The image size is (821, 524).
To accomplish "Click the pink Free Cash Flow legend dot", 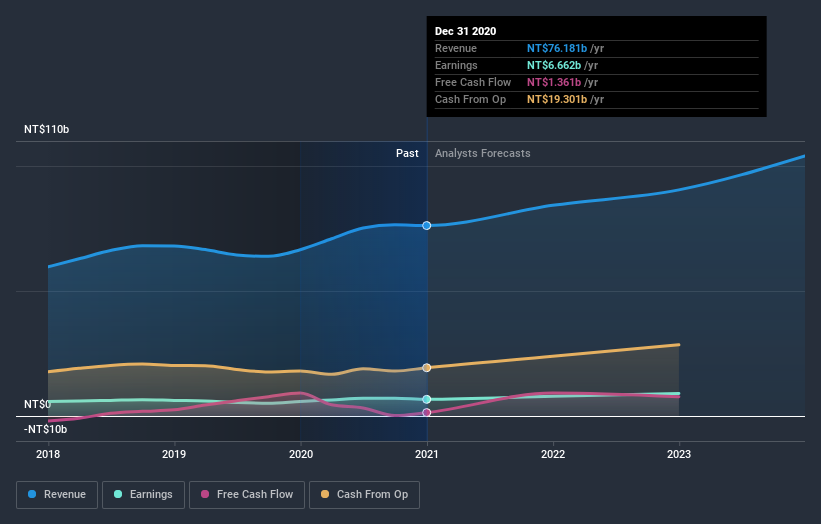I will click(x=205, y=494).
